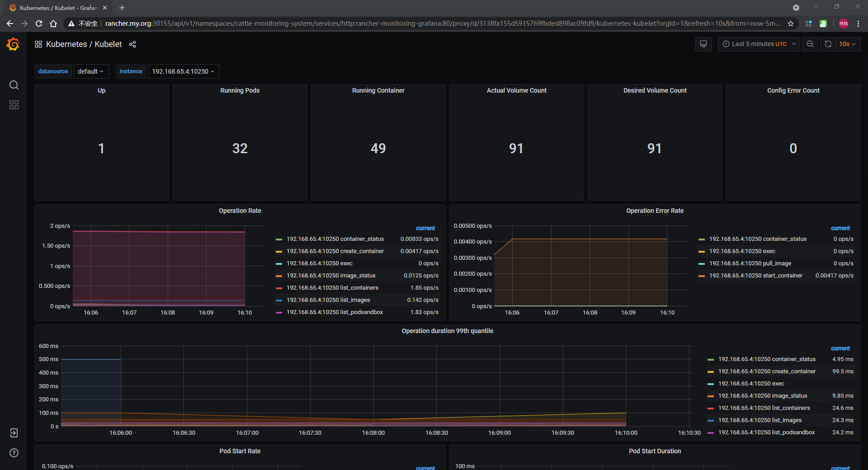Click the green extension icon in toolbar
The height and width of the screenshot is (470, 868).
click(823, 23)
